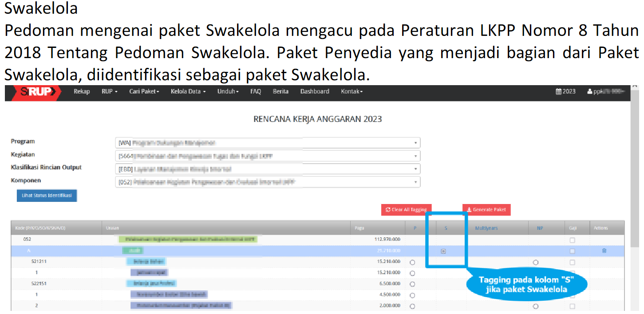Select the P radio for row 522151
The width and height of the screenshot is (644, 314).
[x=412, y=284]
